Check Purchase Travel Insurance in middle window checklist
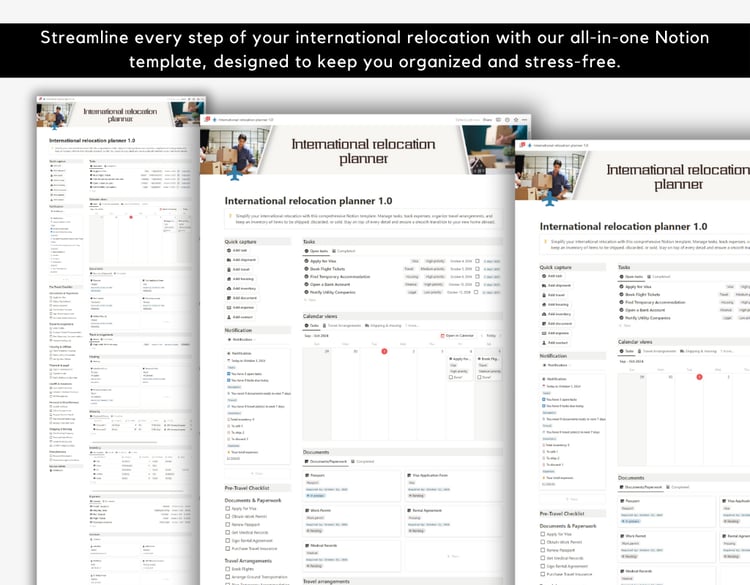Viewport: 750px width, 585px height. point(228,549)
